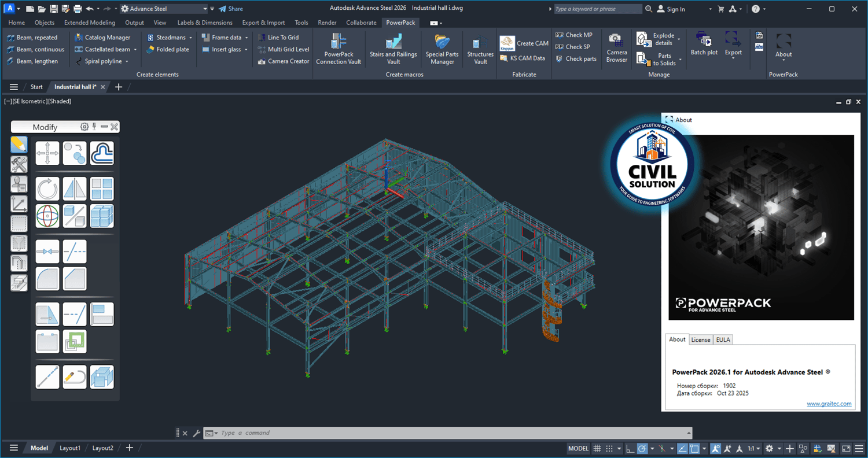The image size is (868, 458).
Task: Click the Plot printer icon
Action: point(78,9)
